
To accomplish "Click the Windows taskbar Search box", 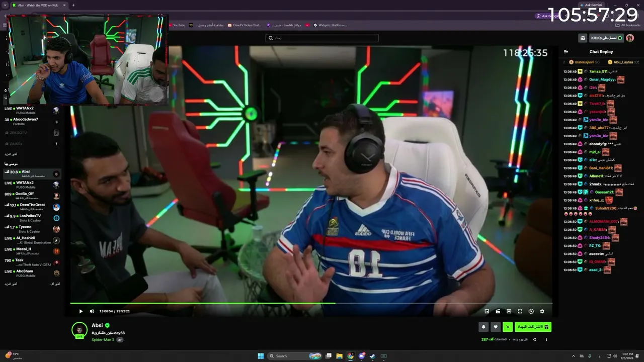I will point(294,356).
